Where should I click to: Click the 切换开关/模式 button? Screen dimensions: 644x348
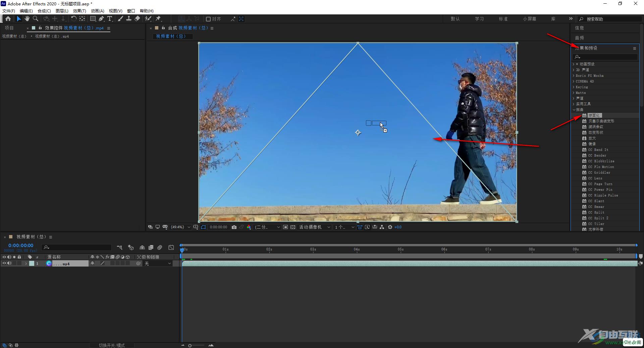click(112, 345)
